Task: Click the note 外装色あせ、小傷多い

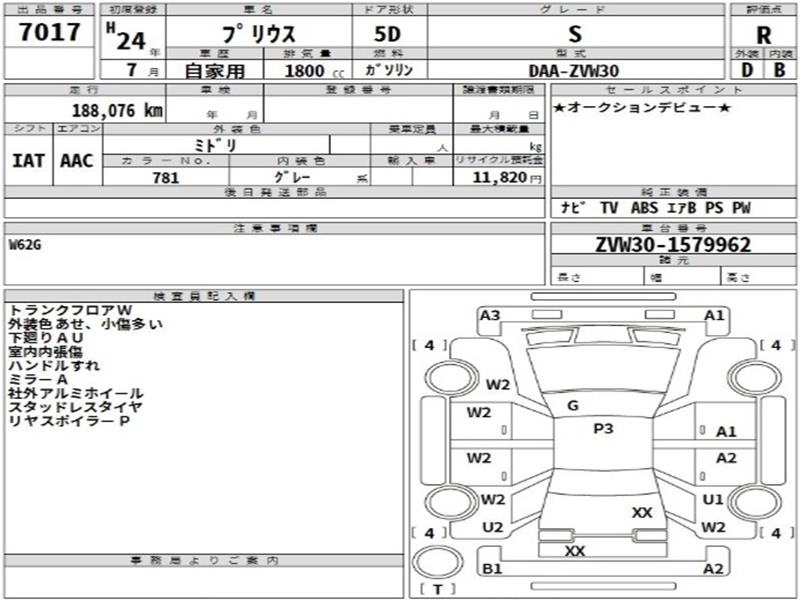Action: (x=85, y=324)
